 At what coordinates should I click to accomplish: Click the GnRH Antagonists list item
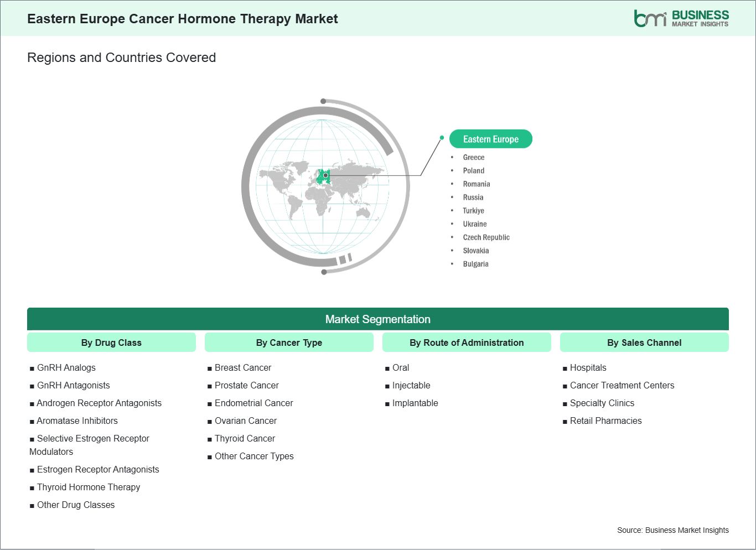[73, 386]
